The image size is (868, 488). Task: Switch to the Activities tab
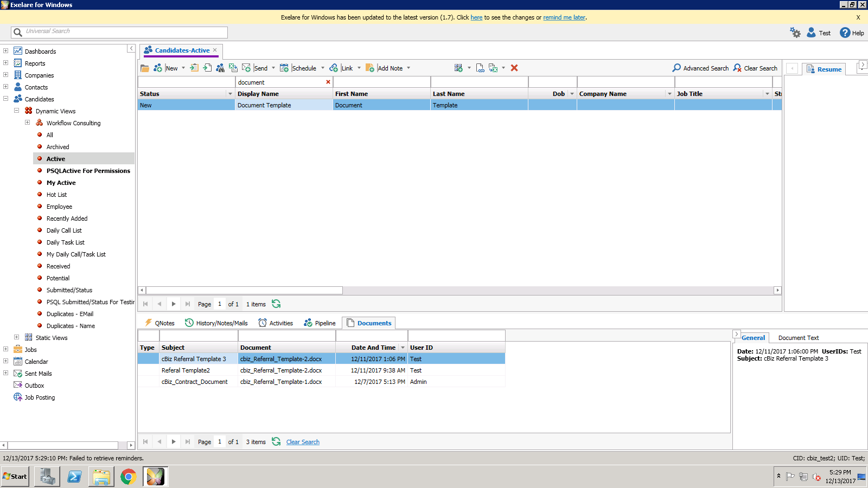pos(276,323)
